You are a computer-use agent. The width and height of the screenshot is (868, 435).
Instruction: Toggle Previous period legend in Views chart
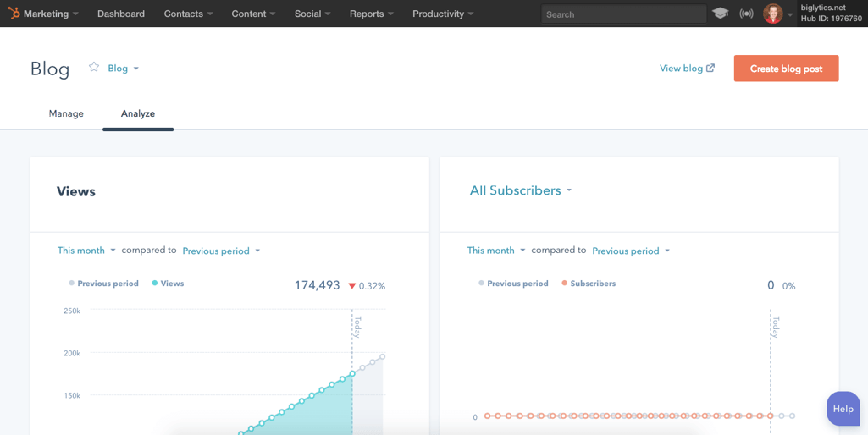(x=103, y=284)
